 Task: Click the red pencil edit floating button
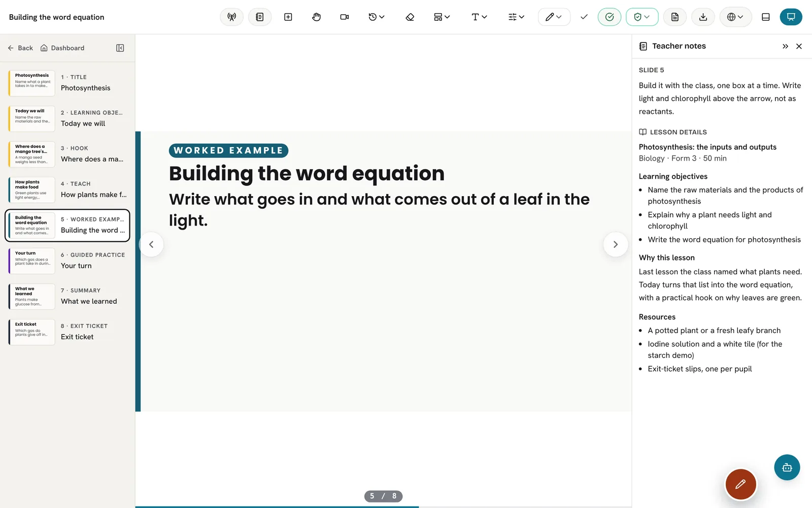(x=740, y=484)
